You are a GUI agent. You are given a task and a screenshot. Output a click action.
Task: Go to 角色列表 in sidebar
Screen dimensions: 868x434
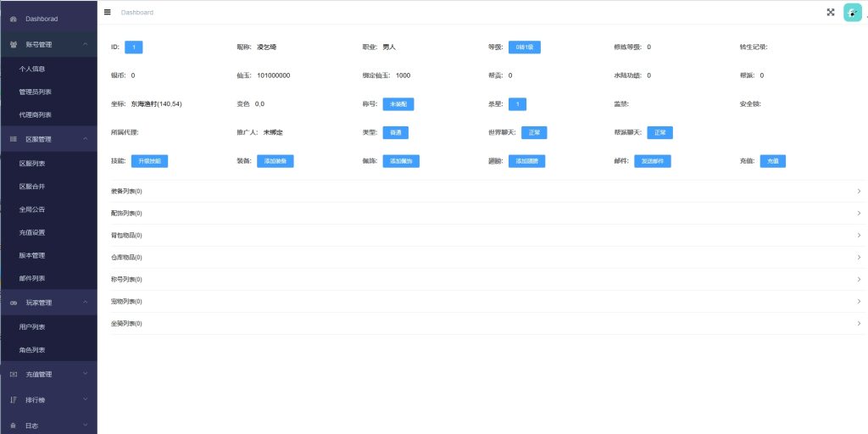[32, 349]
